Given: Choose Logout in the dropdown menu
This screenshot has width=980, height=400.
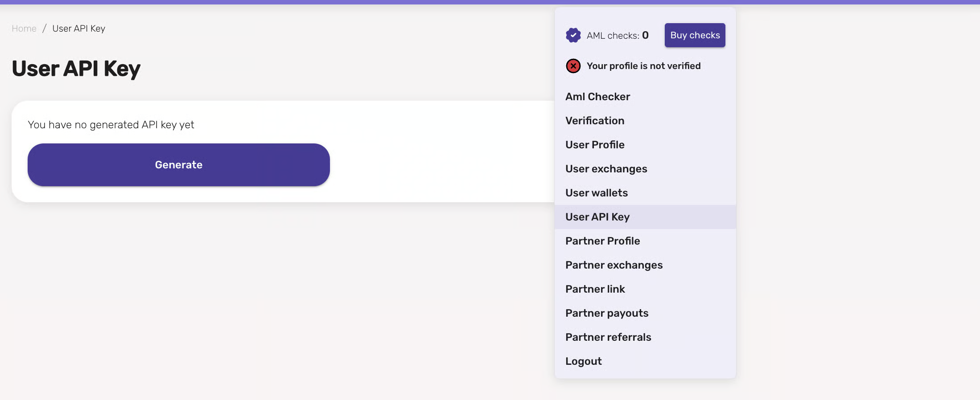Looking at the screenshot, I should (583, 361).
